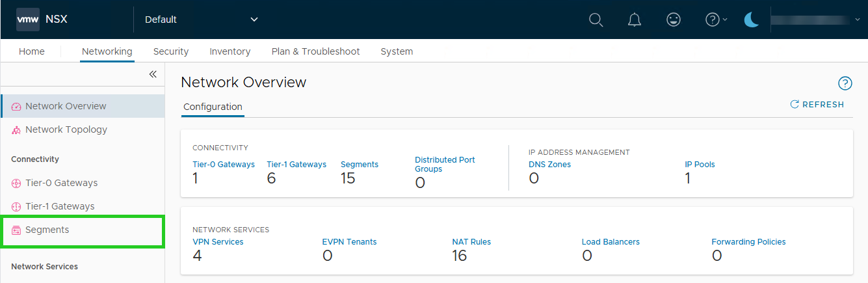Open the DNS Zones link
The image size is (868, 283).
pos(550,165)
